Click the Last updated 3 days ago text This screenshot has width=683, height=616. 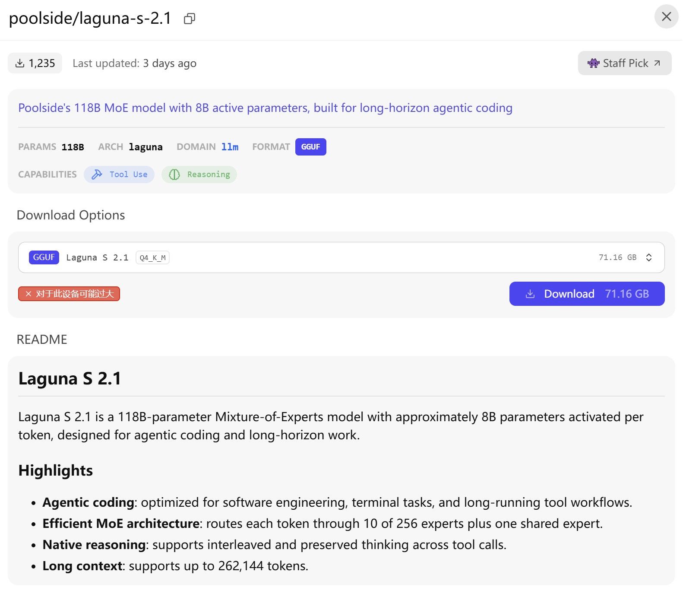click(135, 64)
